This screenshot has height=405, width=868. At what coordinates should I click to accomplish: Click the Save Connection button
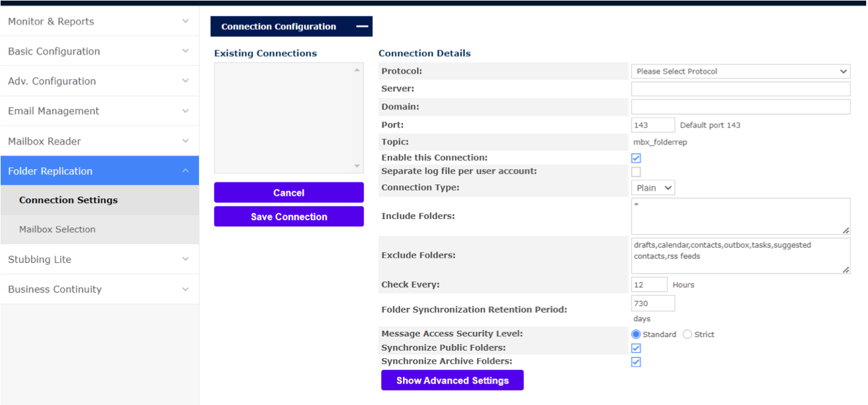[x=289, y=216]
